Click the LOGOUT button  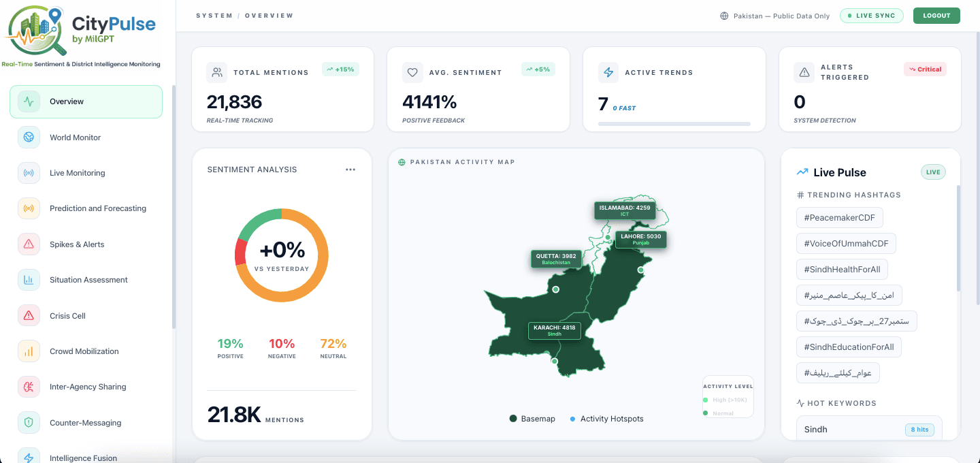pyautogui.click(x=936, y=16)
